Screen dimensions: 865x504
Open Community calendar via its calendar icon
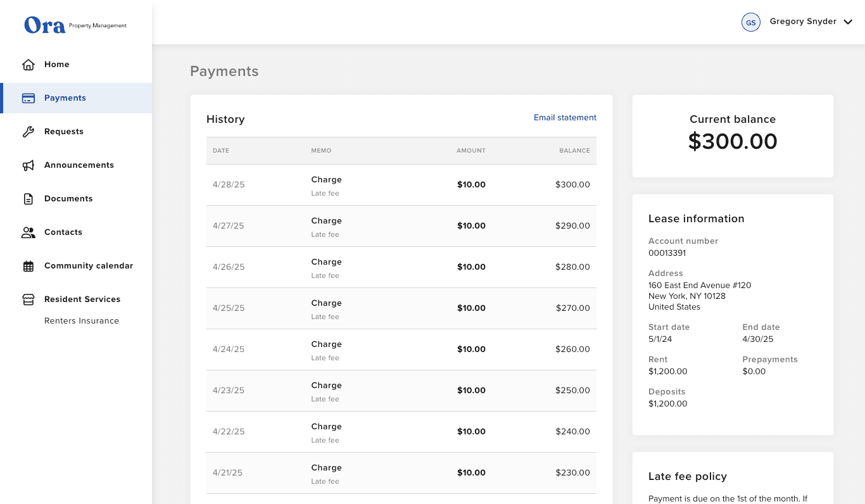pyautogui.click(x=28, y=265)
